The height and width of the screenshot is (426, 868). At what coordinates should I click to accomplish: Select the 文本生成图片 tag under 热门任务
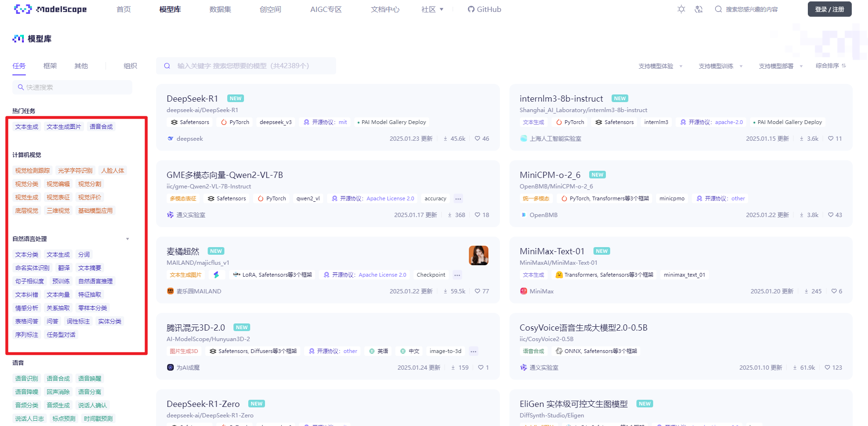(x=64, y=127)
